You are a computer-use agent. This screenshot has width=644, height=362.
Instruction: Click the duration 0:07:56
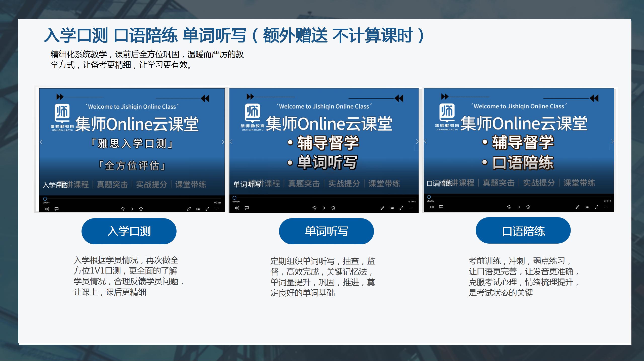pyautogui.click(x=218, y=203)
